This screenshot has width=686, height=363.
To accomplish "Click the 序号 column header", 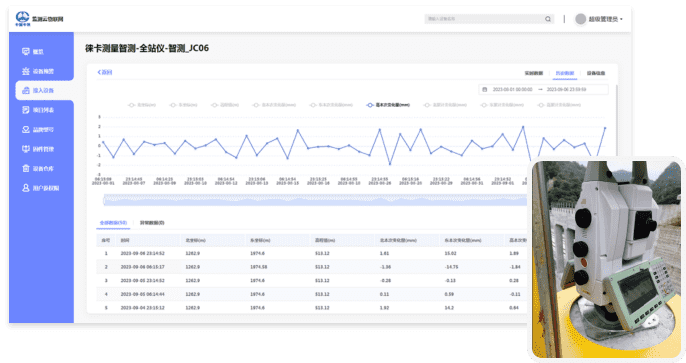I will [x=105, y=240].
